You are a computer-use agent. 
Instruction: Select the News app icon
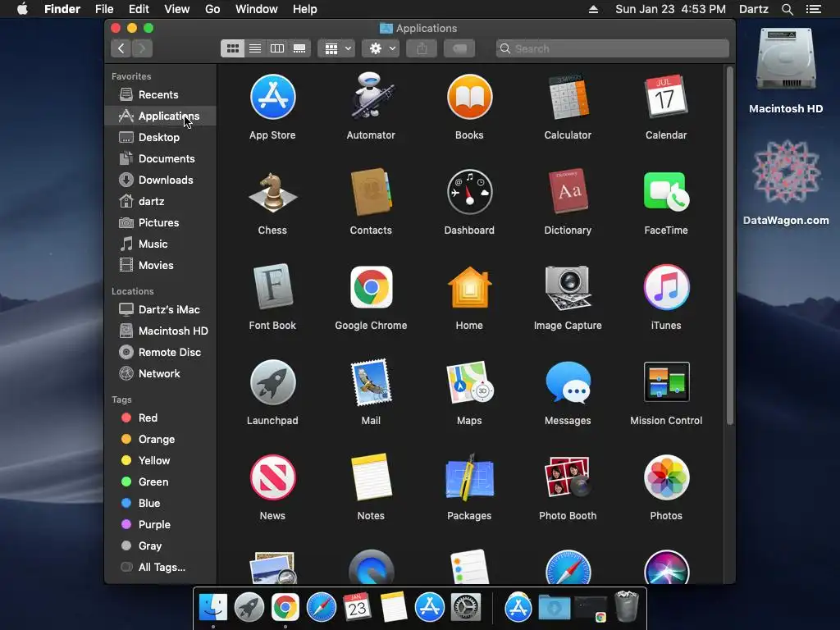tap(272, 477)
